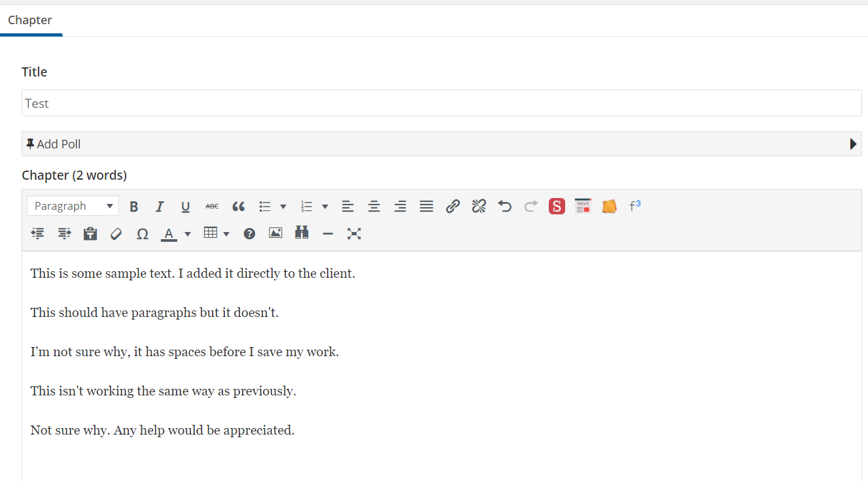Screen dimensions: 868x481
Task: Expand the table insert dropdown
Action: click(x=226, y=234)
